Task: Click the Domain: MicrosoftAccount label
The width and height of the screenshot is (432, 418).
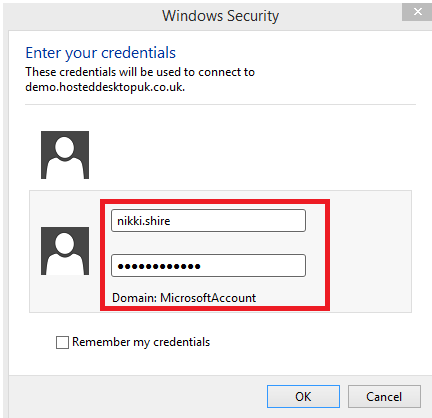Action: pyautogui.click(x=184, y=298)
